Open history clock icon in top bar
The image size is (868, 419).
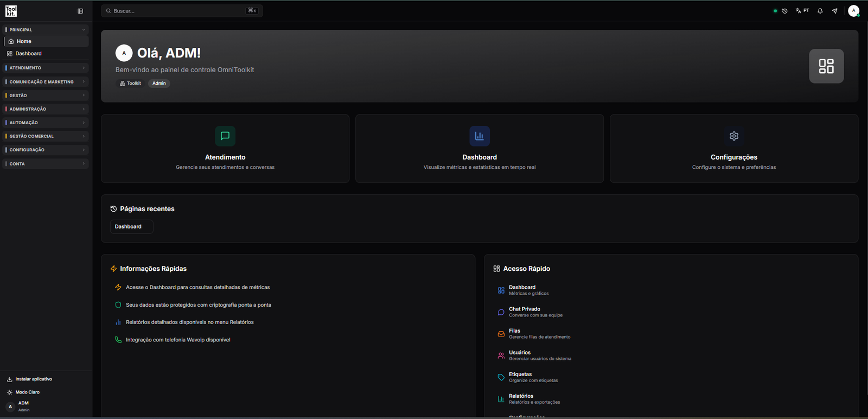784,11
